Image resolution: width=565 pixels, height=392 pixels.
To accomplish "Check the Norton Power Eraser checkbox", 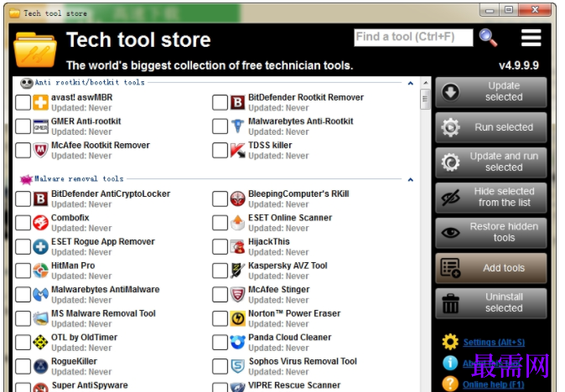I will 220,318.
